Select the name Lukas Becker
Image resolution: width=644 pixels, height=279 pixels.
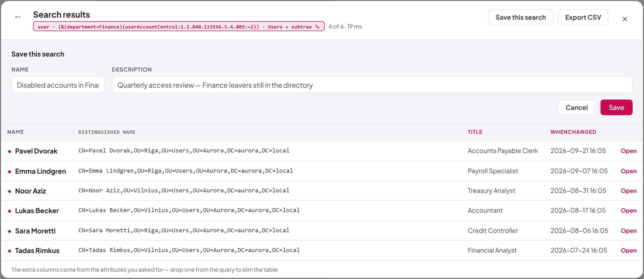[x=37, y=211]
